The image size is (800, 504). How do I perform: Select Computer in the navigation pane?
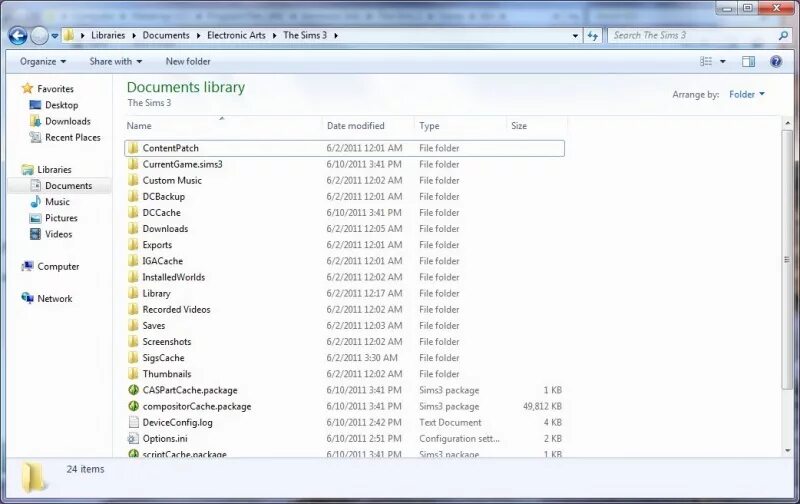click(x=58, y=266)
